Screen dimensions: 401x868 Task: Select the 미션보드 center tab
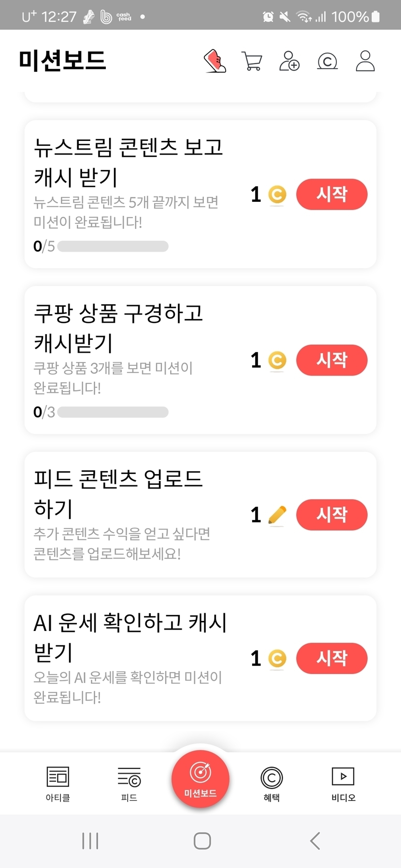pyautogui.click(x=200, y=778)
